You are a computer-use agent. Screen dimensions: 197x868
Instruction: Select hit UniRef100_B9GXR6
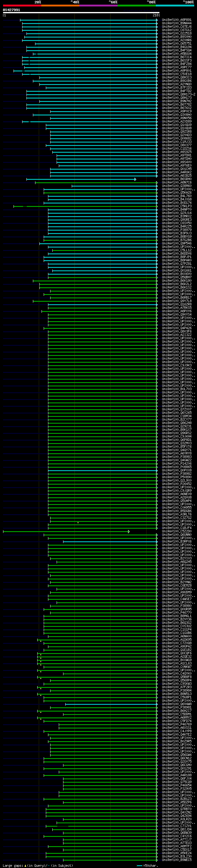click(x=176, y=81)
